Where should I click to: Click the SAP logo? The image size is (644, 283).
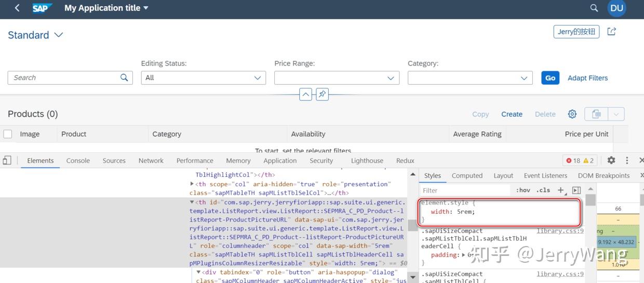[x=42, y=8]
